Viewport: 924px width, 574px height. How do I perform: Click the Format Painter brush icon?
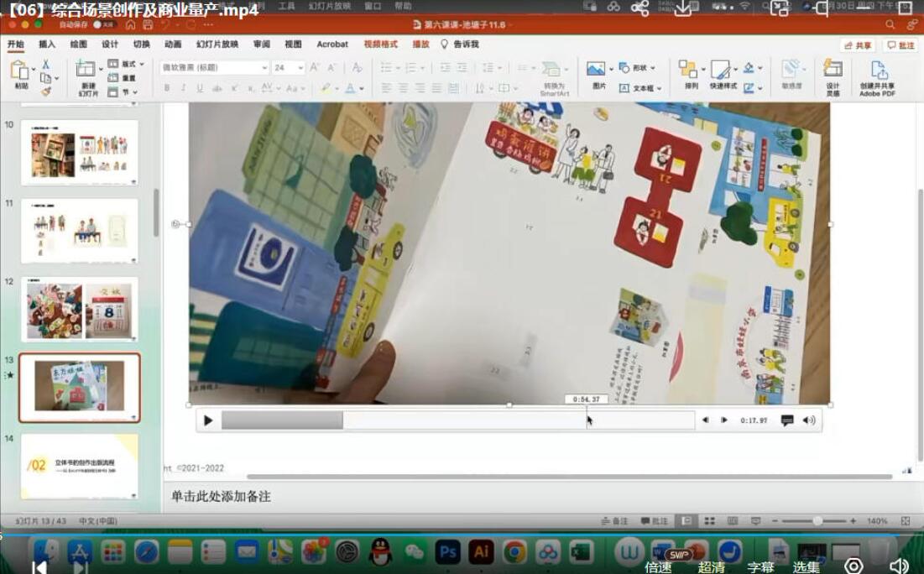tap(46, 91)
